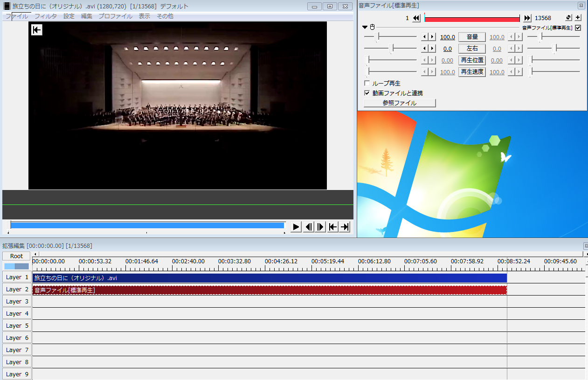
Task: Click the camera control icon beside plus button
Action: point(568,18)
